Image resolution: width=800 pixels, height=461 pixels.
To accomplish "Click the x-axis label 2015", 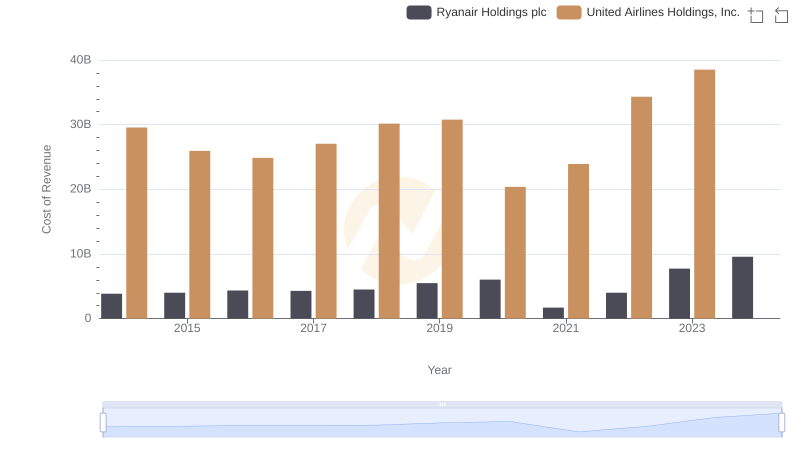I will (x=187, y=328).
